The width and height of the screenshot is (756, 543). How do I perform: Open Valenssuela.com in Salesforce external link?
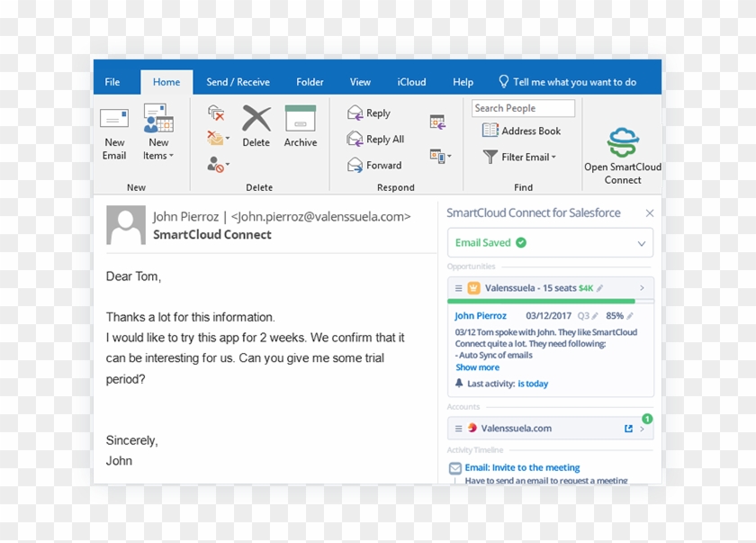pyautogui.click(x=628, y=429)
